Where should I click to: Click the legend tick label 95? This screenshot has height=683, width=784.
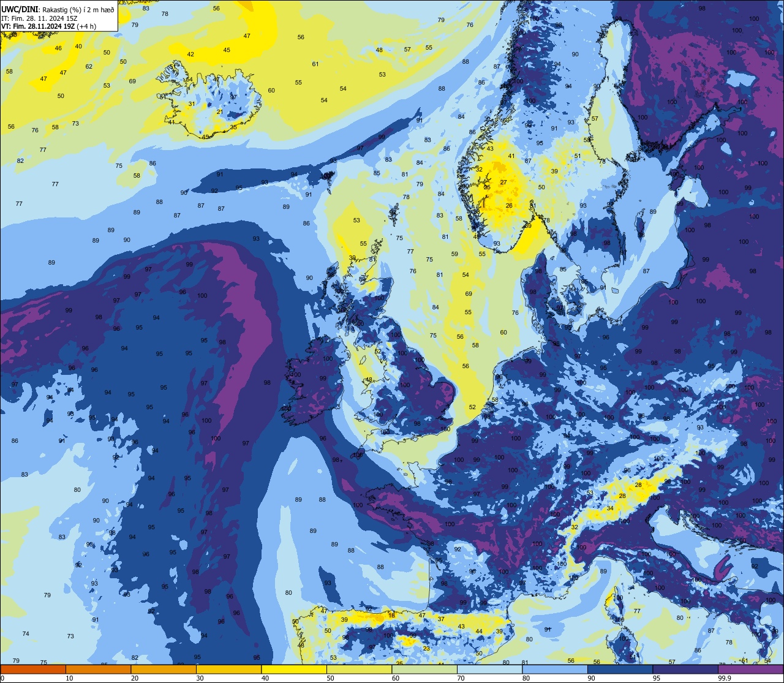point(657,678)
